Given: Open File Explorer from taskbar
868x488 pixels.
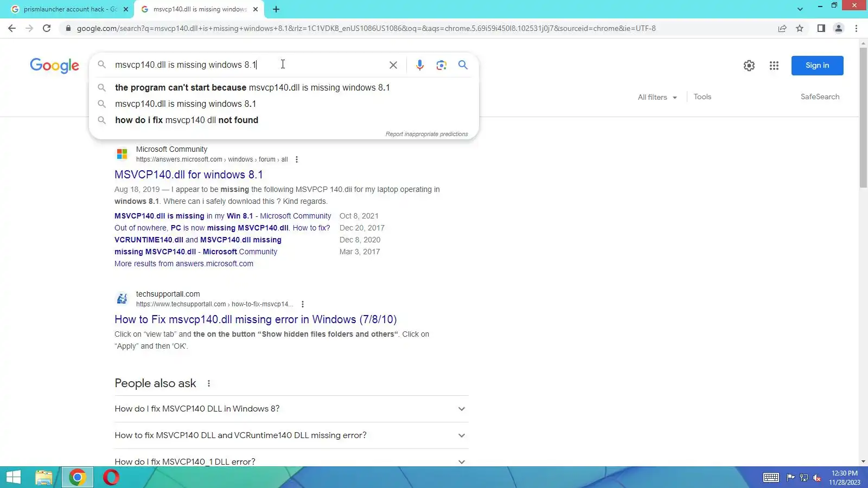Looking at the screenshot, I should 43,477.
